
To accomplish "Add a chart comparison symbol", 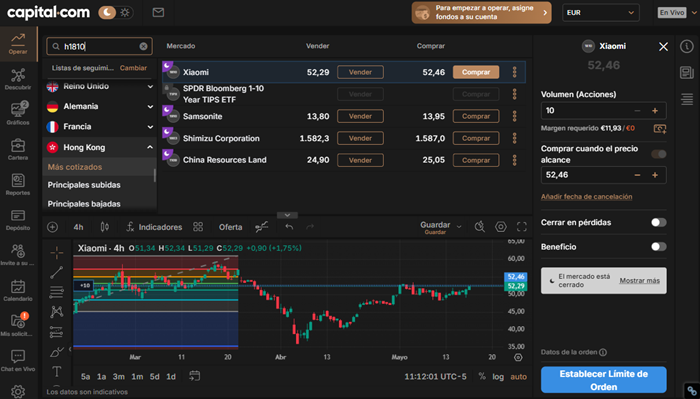I will click(53, 227).
